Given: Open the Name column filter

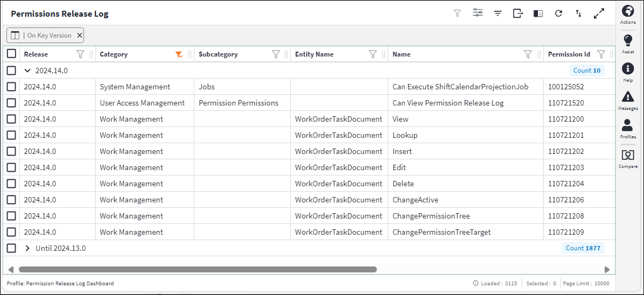Looking at the screenshot, I should pos(528,54).
